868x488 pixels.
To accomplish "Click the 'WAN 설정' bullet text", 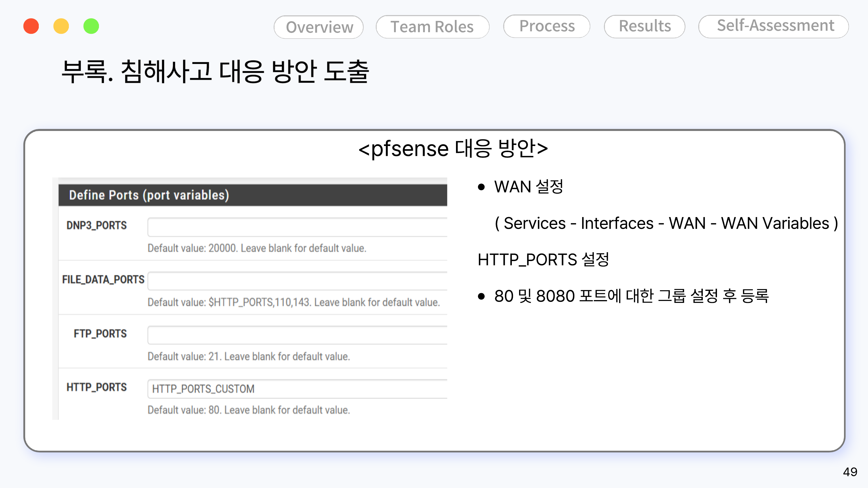I will (x=528, y=187).
